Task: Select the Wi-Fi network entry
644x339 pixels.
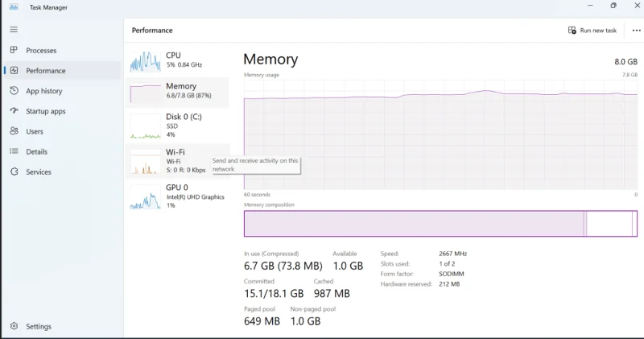Action: coord(169,160)
